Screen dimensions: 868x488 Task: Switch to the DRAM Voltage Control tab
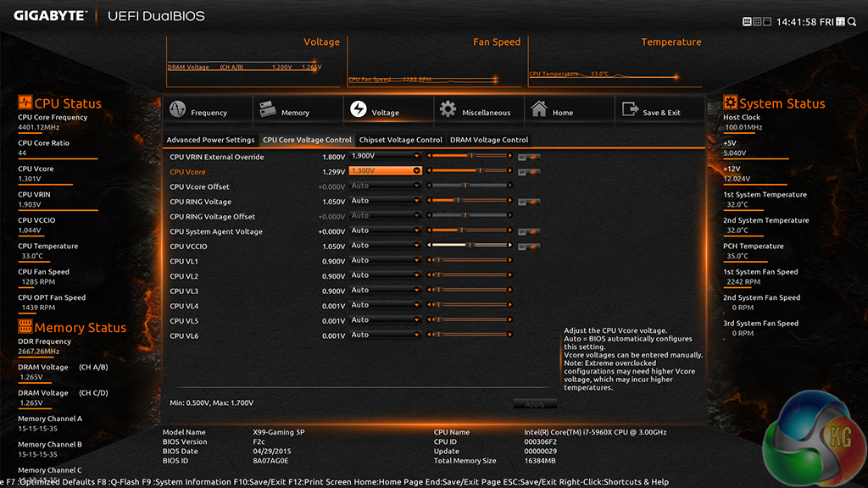489,140
